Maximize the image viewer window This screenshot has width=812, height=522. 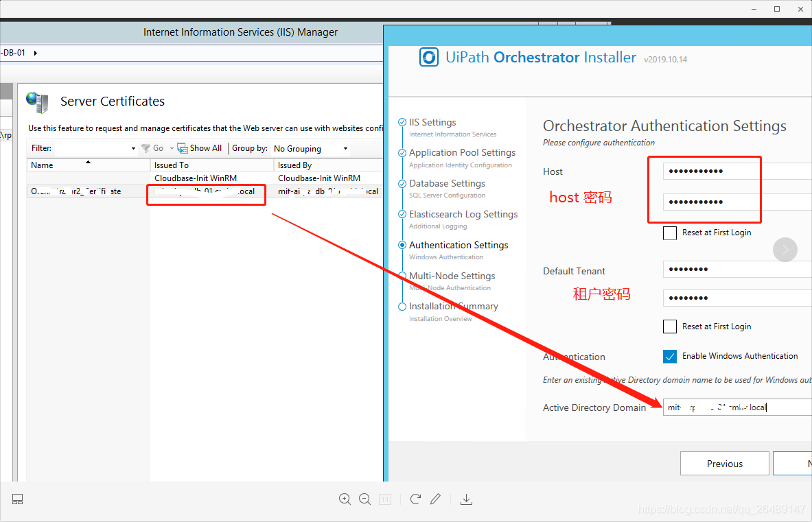coord(777,9)
